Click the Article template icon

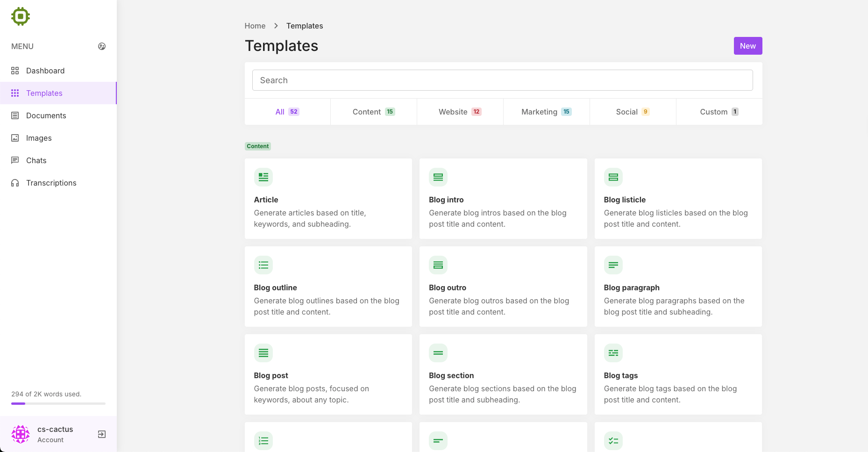click(x=263, y=177)
